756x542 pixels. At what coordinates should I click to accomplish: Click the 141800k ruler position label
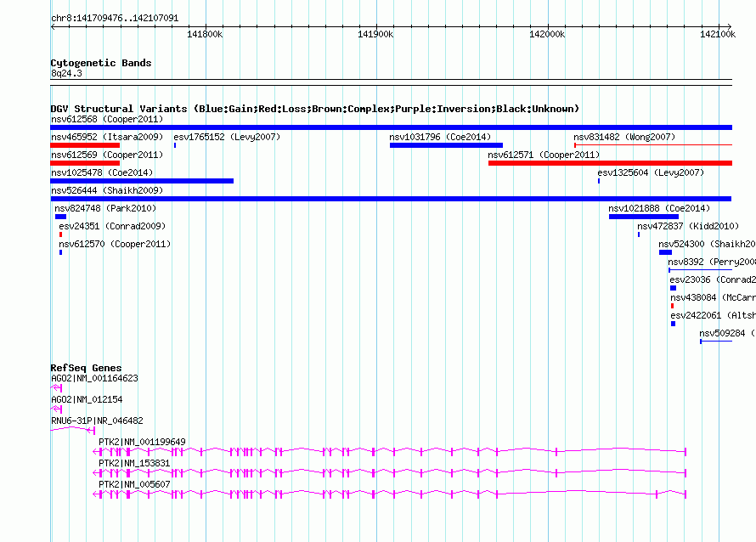pyautogui.click(x=205, y=34)
